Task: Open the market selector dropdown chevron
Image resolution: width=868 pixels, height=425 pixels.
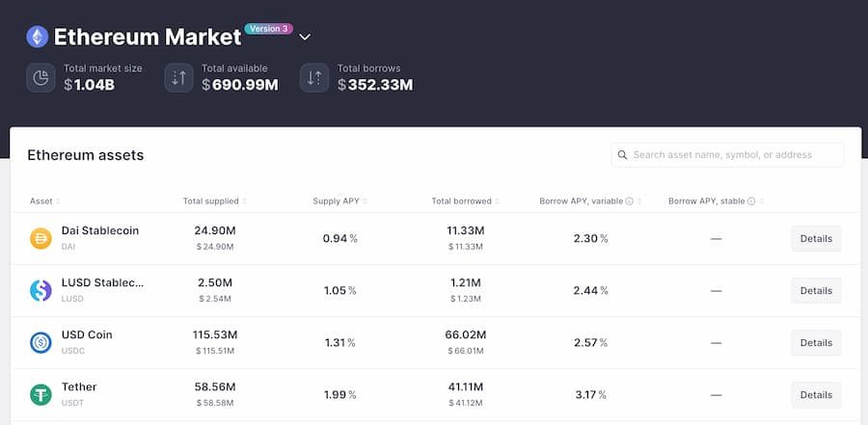Action: click(x=305, y=37)
